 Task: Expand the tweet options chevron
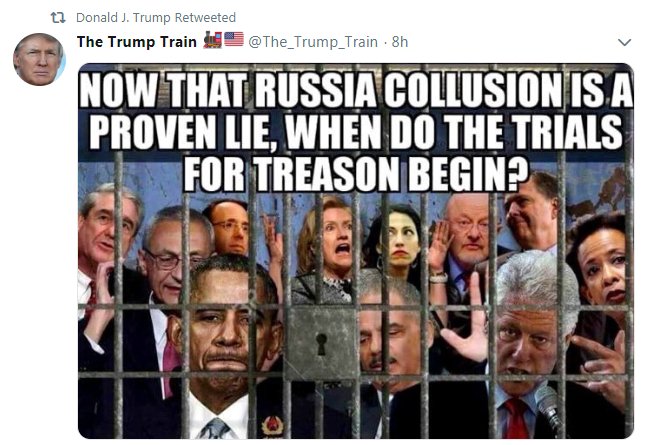point(625,42)
